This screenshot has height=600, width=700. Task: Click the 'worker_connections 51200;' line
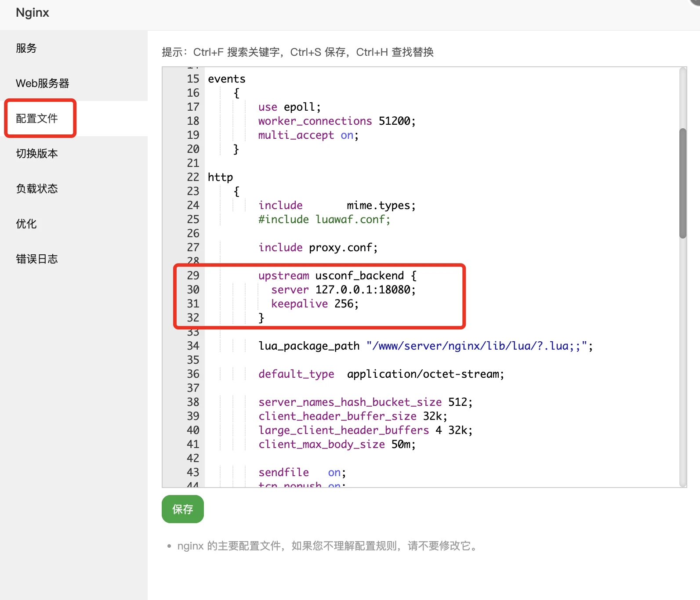point(337,121)
